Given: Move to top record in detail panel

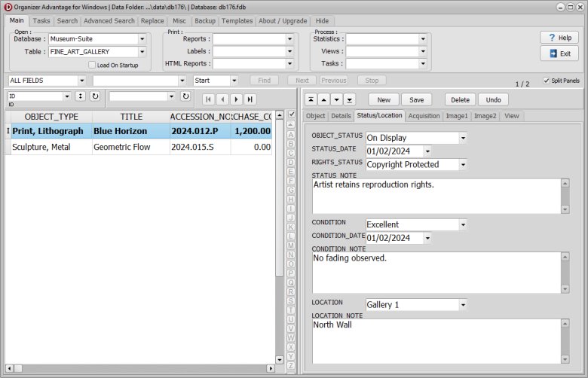Looking at the screenshot, I should click(x=311, y=99).
